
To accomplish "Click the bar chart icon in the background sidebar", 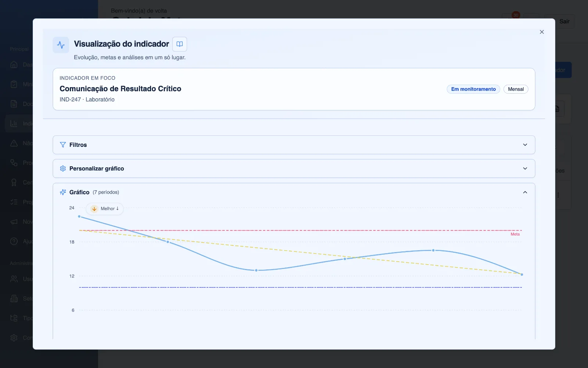I will pyautogui.click(x=14, y=124).
